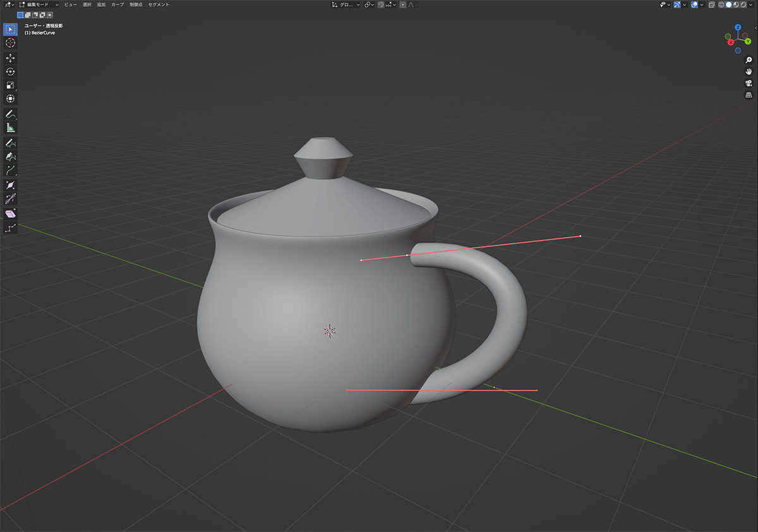Toggle snapping with the magnet icon

382,4
